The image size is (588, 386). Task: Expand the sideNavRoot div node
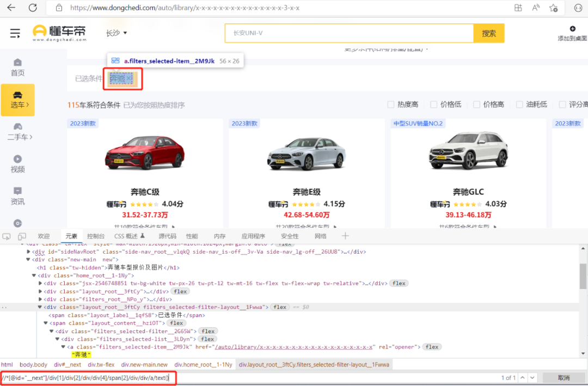pos(28,252)
